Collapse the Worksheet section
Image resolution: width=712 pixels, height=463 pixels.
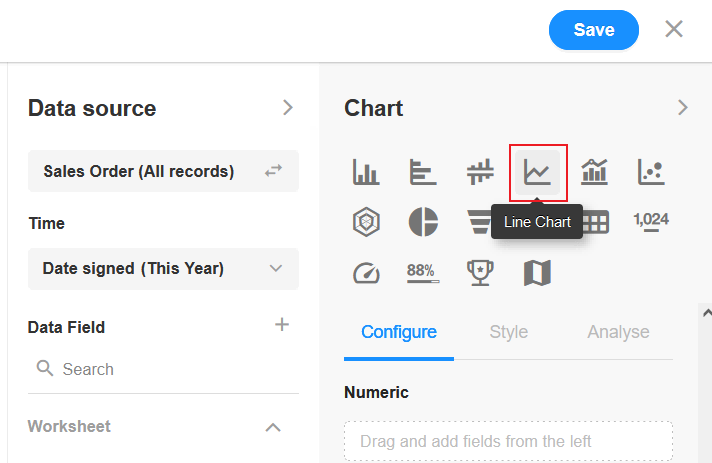[273, 427]
